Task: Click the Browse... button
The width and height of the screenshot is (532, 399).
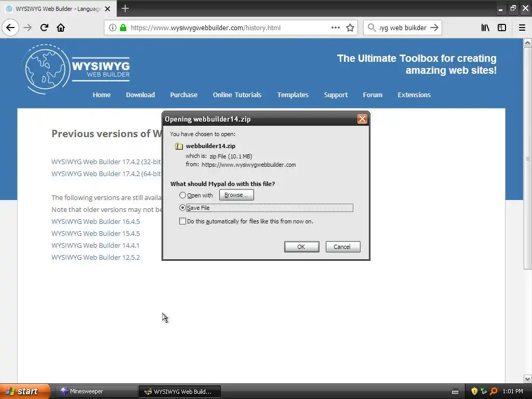Action: [236, 195]
